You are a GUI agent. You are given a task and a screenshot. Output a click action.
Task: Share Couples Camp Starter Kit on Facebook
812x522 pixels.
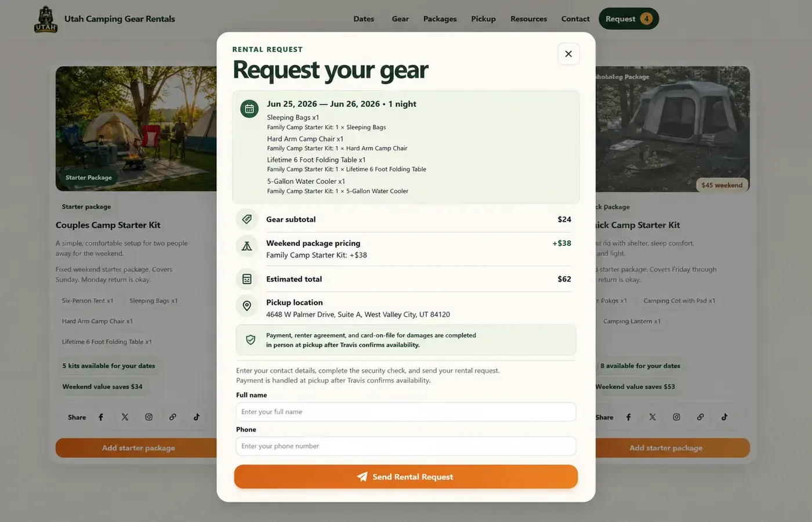101,417
